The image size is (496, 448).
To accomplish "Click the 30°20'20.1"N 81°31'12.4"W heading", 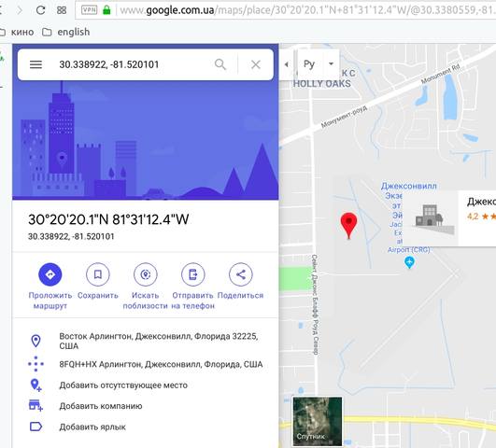I will point(108,219).
